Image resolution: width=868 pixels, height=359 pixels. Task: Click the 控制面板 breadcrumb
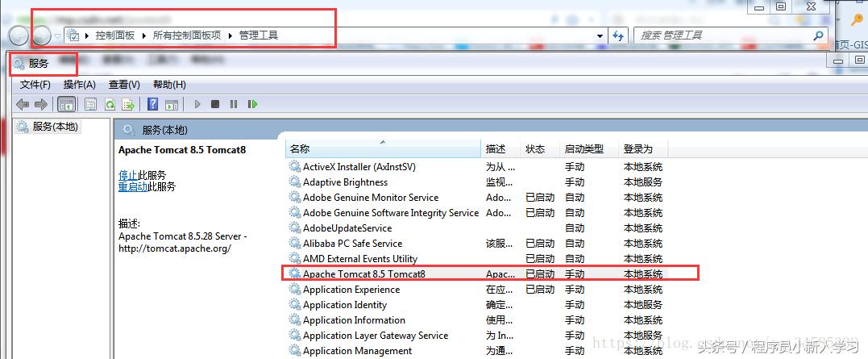pyautogui.click(x=115, y=35)
